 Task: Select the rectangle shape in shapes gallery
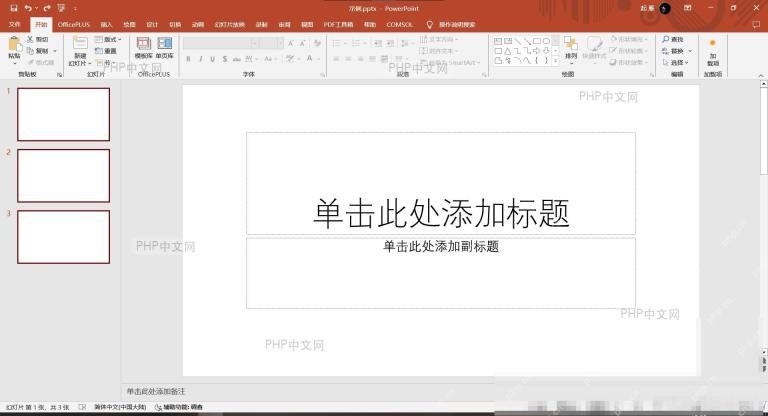[x=537, y=41]
